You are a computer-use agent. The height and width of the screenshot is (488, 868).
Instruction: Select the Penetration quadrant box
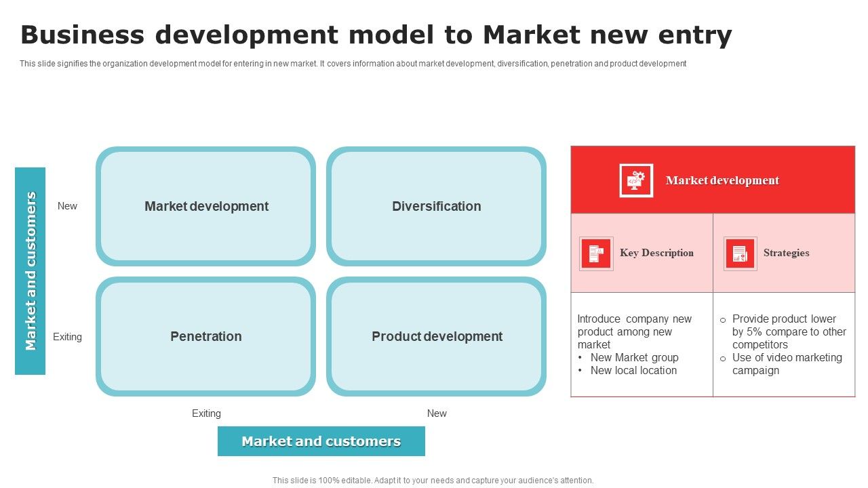pos(206,337)
